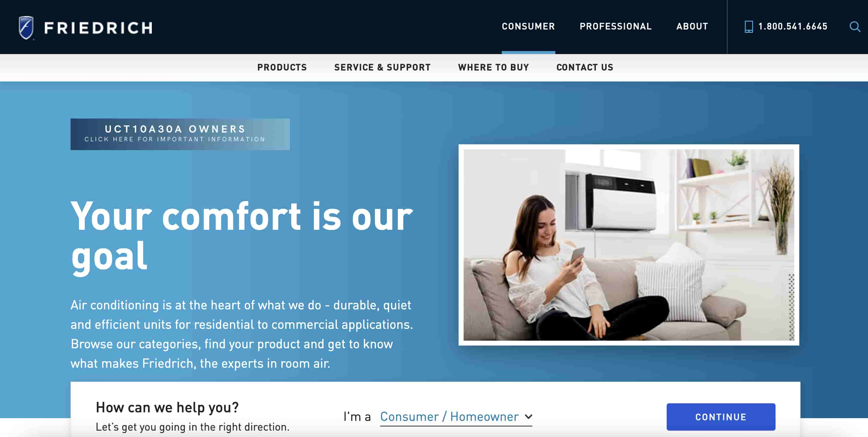Click the phone icon next to 1.800.541.6645
The image size is (868, 437).
click(748, 26)
